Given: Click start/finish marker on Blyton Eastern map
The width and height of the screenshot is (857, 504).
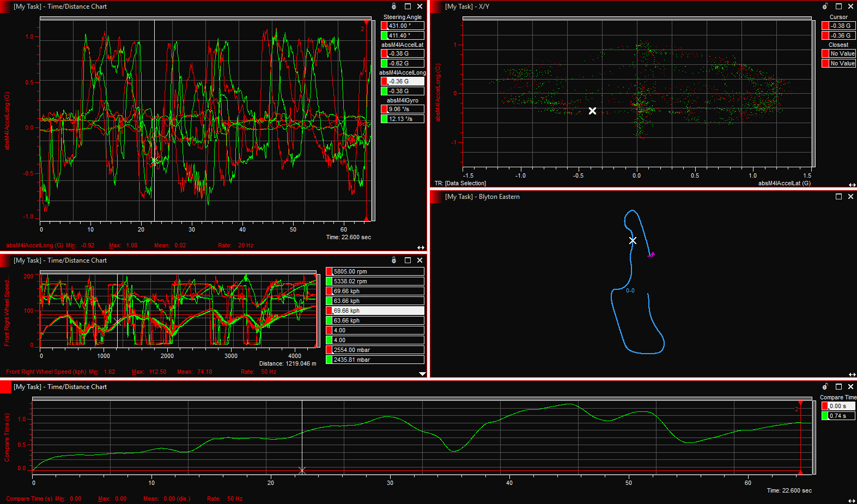Looking at the screenshot, I should (x=651, y=254).
